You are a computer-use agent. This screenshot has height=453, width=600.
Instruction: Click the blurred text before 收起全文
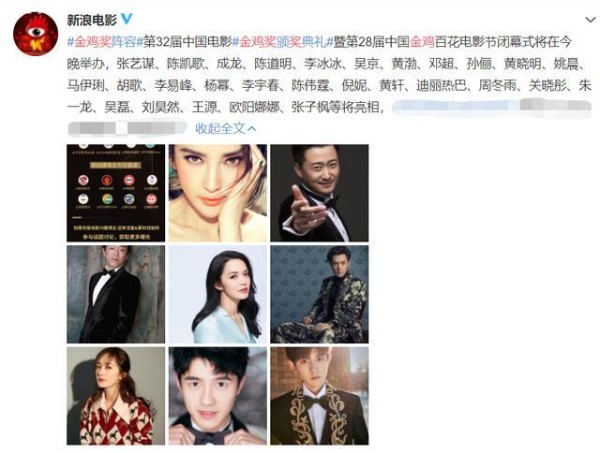tap(127, 128)
